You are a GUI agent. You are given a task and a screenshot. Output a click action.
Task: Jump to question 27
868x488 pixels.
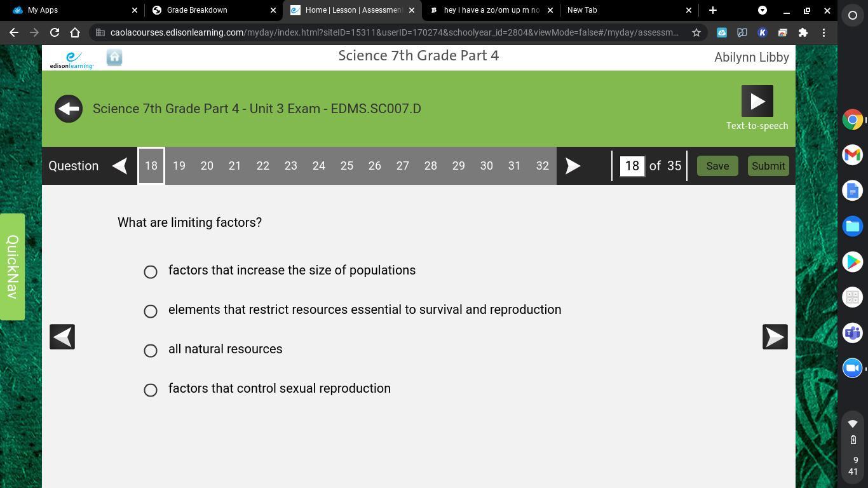(x=403, y=166)
